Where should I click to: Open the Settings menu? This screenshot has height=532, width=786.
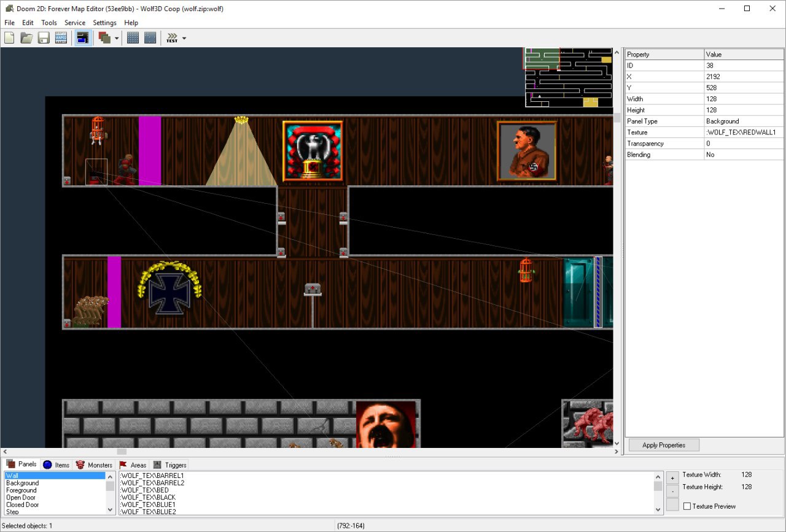[x=104, y=23]
